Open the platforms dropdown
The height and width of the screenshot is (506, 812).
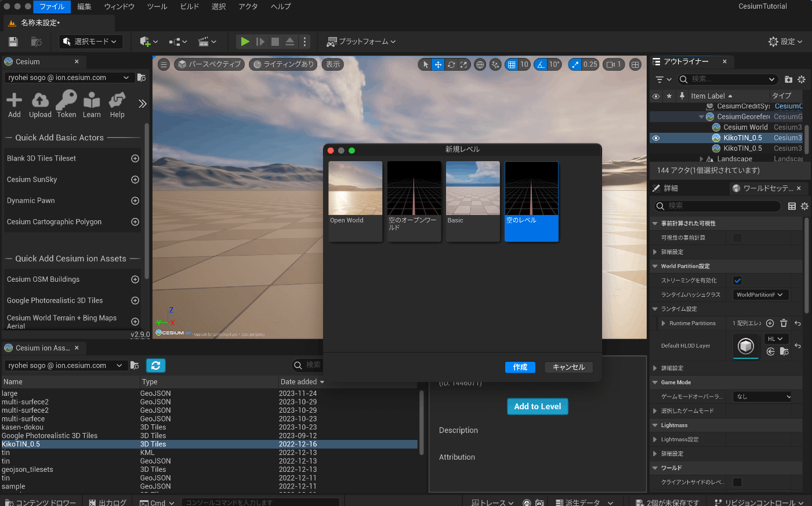pyautogui.click(x=361, y=42)
